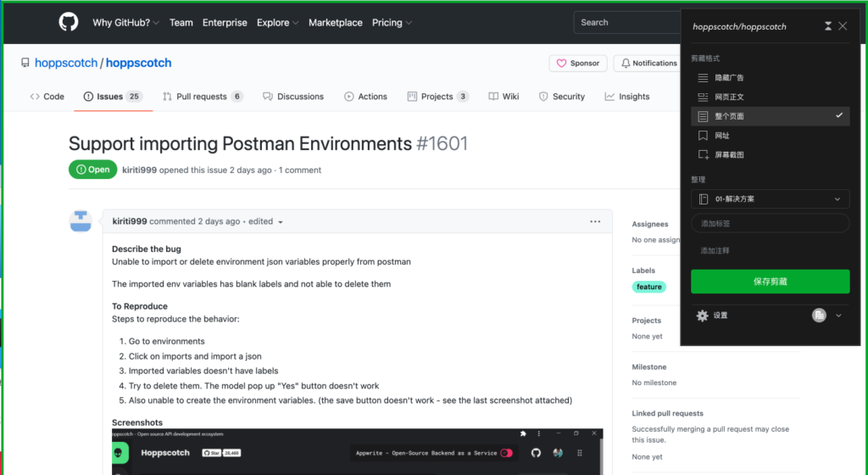Open kiriti999 profile link in issue header
The height and width of the screenshot is (475, 868).
[x=140, y=170]
